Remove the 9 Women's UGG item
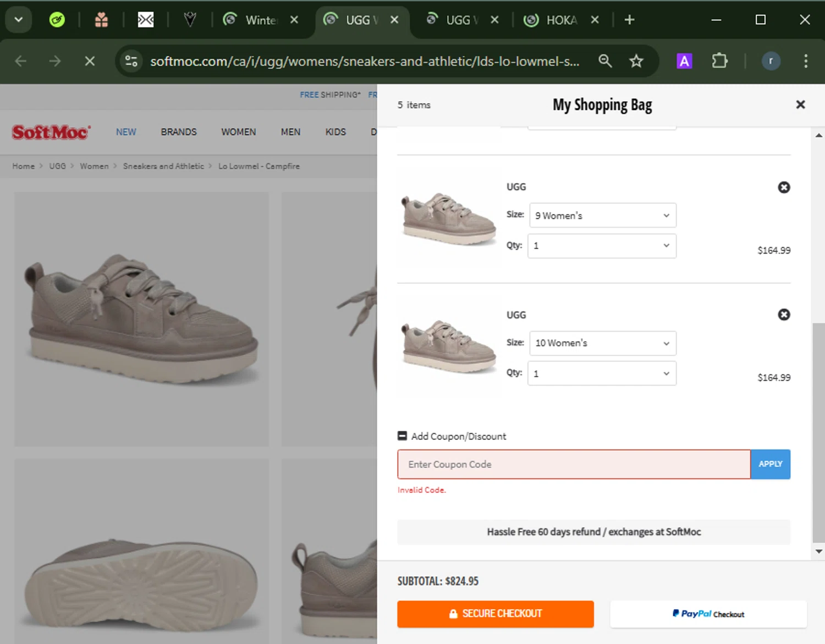Viewport: 825px width, 644px height. pos(784,188)
